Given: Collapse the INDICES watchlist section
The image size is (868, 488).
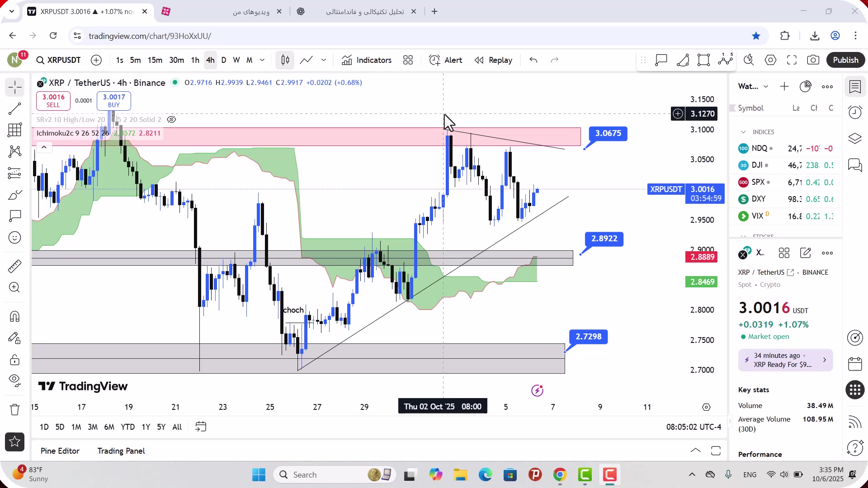Looking at the screenshot, I should (x=743, y=132).
